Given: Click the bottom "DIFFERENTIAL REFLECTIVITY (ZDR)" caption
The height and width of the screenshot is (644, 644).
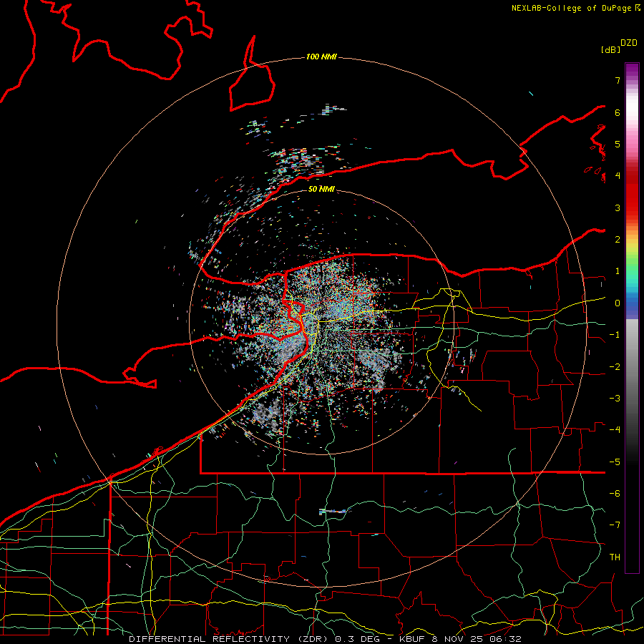Looking at the screenshot, I should click(x=228, y=639).
